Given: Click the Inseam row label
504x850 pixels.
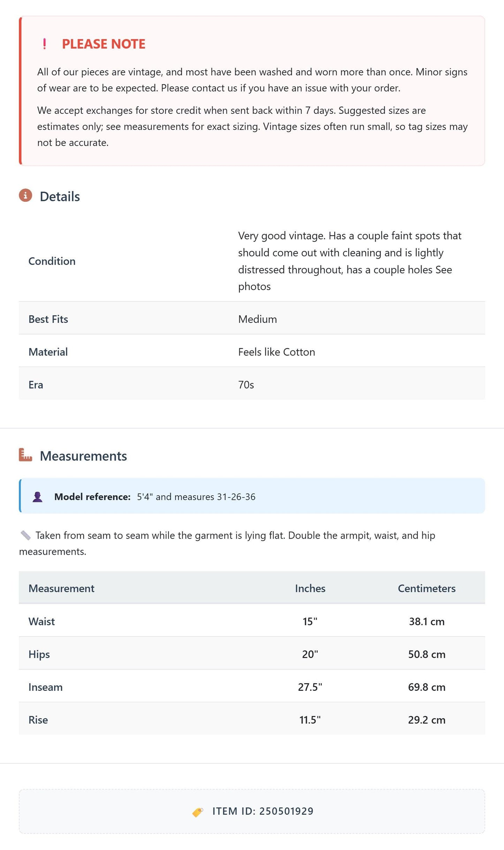Looking at the screenshot, I should click(46, 687).
